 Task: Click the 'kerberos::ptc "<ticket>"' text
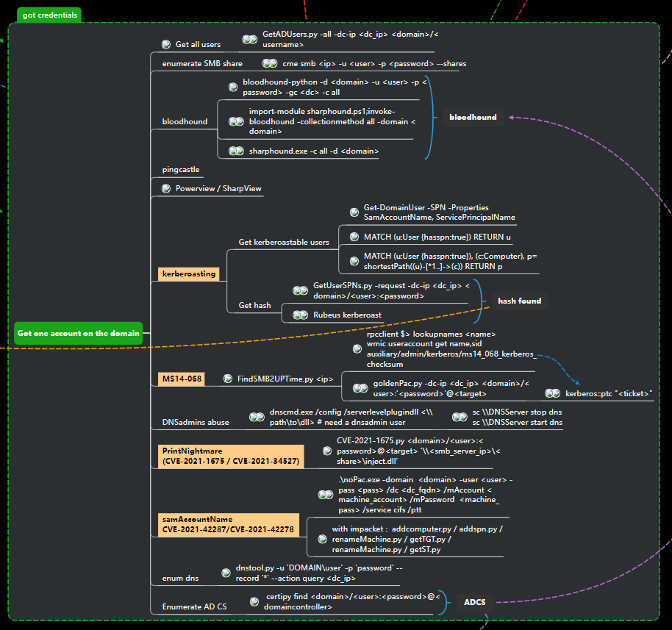coord(609,393)
